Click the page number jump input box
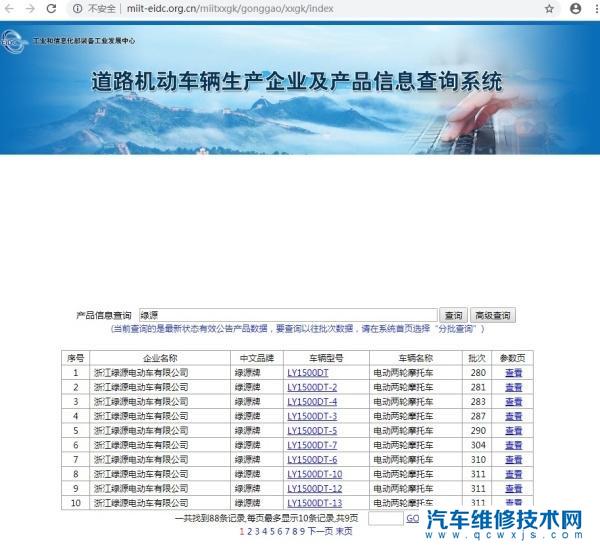This screenshot has width=600, height=551. pyautogui.click(x=385, y=518)
